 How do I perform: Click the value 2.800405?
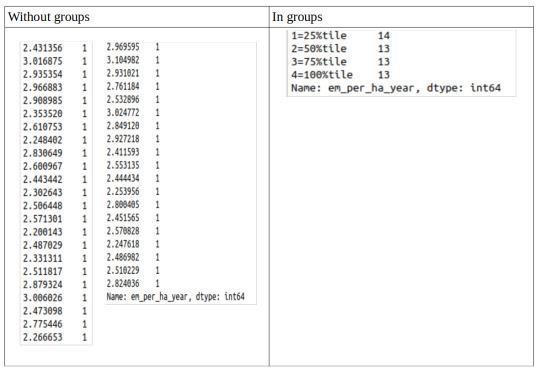123,204
